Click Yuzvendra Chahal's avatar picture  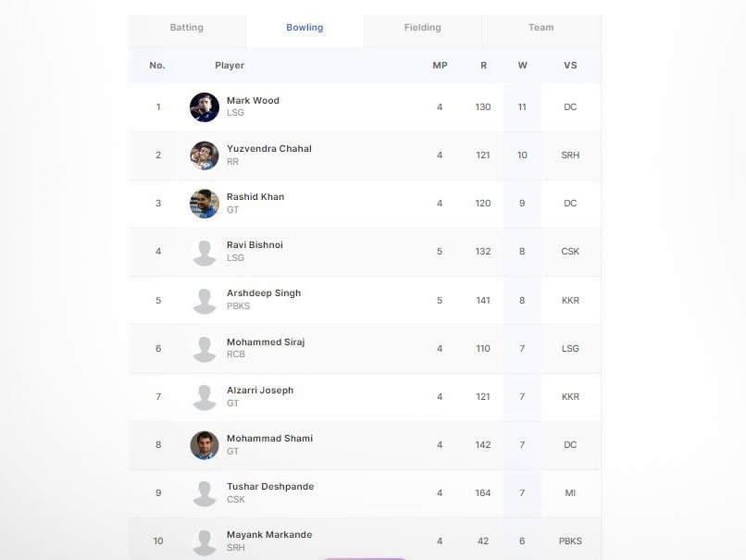click(205, 156)
